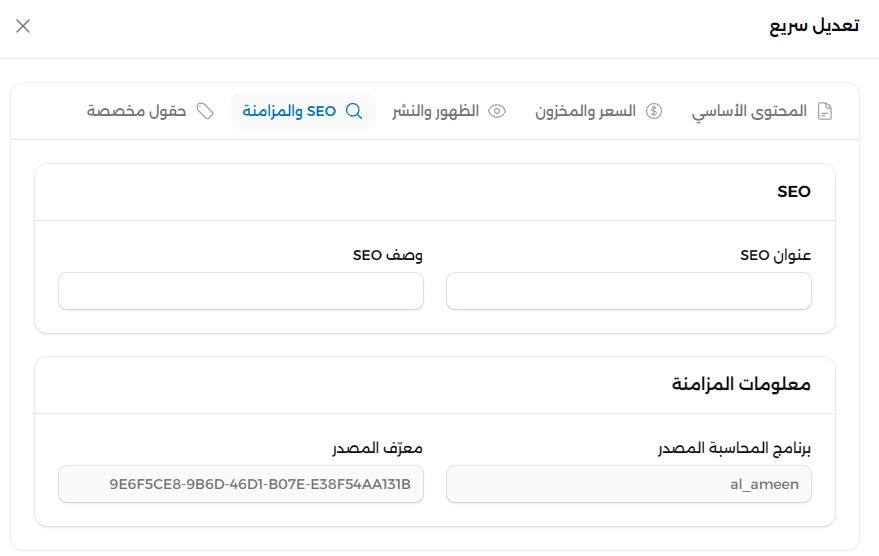Click the source ID field 9E6F5CE8
Image resolution: width=879 pixels, height=556 pixels.
point(240,484)
